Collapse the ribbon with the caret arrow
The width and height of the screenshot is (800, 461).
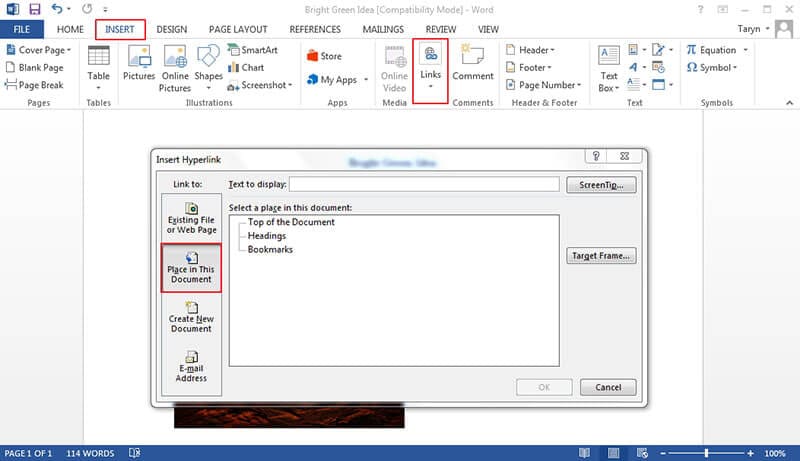(789, 103)
